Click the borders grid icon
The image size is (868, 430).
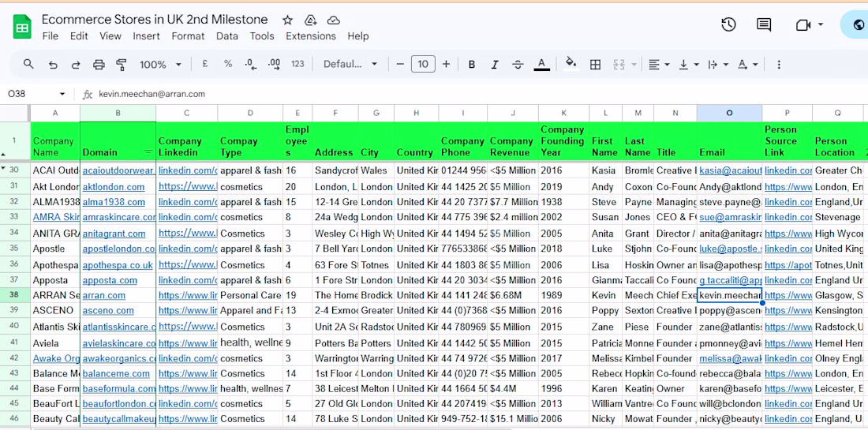pos(595,64)
